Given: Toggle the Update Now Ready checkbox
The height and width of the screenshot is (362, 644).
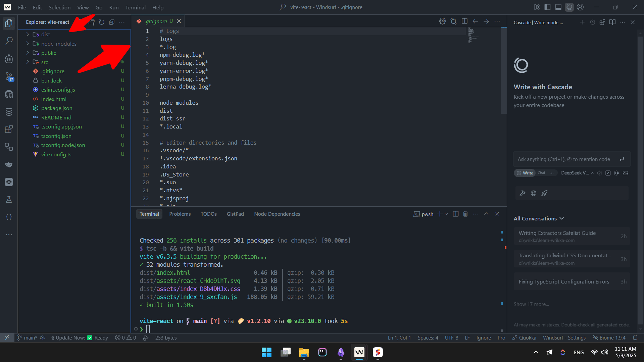Looking at the screenshot, I should click(90, 338).
